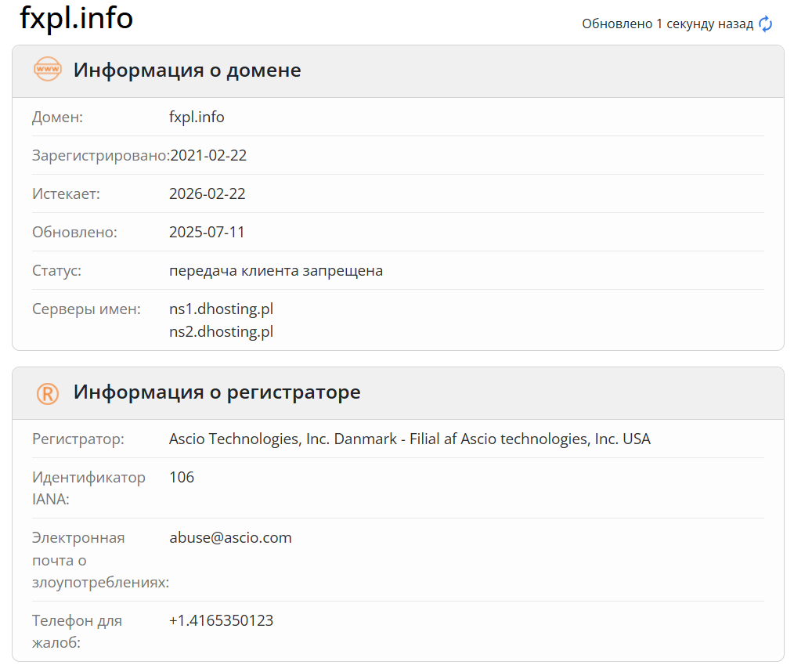This screenshot has width=794, height=672.
Task: Select the domain value fxpl.info in the table
Action: click(x=197, y=117)
